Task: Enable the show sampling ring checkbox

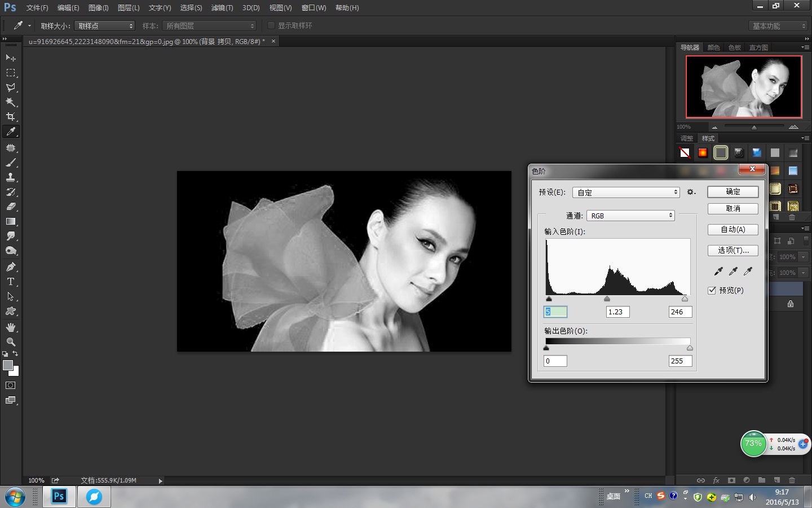Action: (271, 25)
